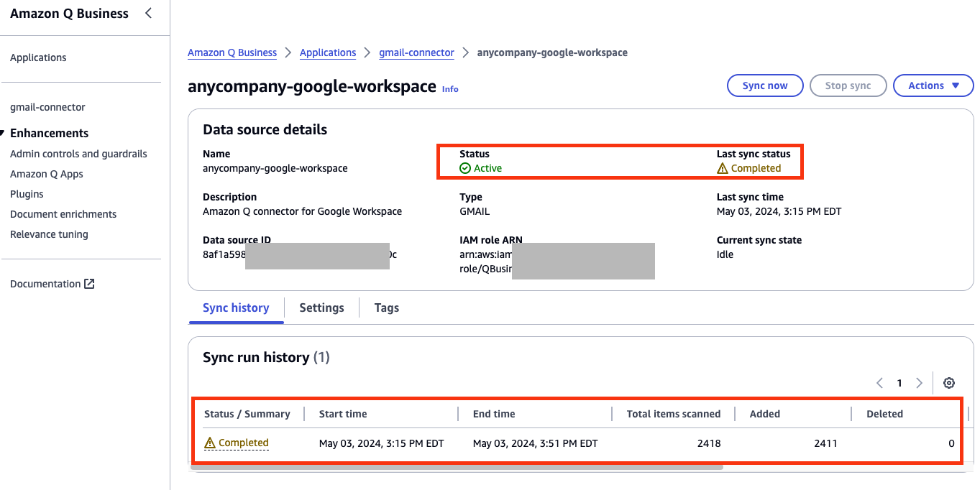Open table preferences gear icon
The width and height of the screenshot is (980, 490).
point(948,383)
